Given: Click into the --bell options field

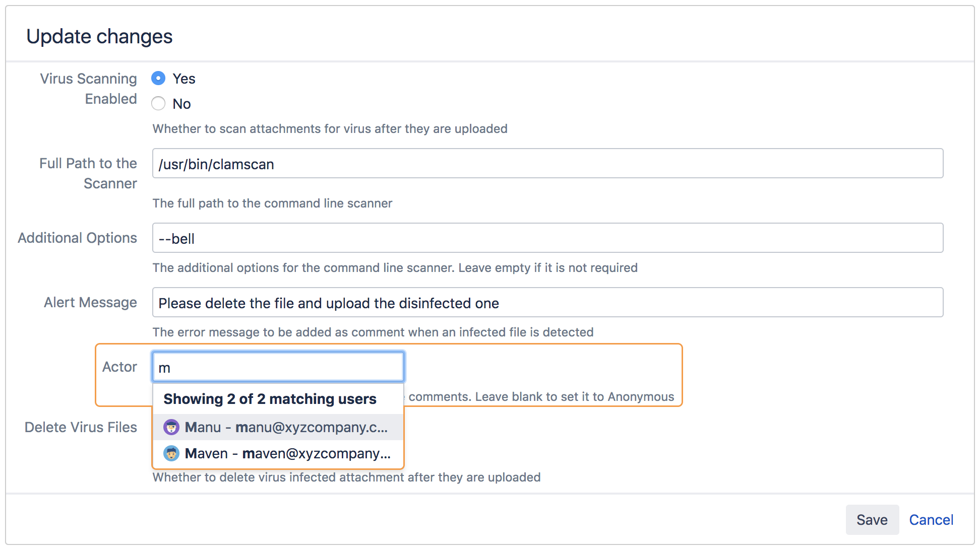Looking at the screenshot, I should point(547,238).
